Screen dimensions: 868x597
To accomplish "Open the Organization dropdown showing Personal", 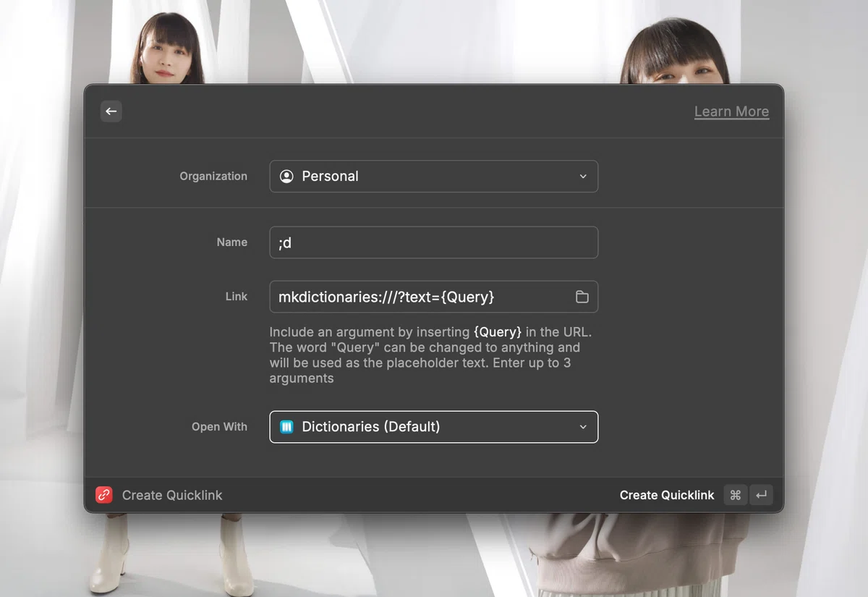I will coord(433,176).
